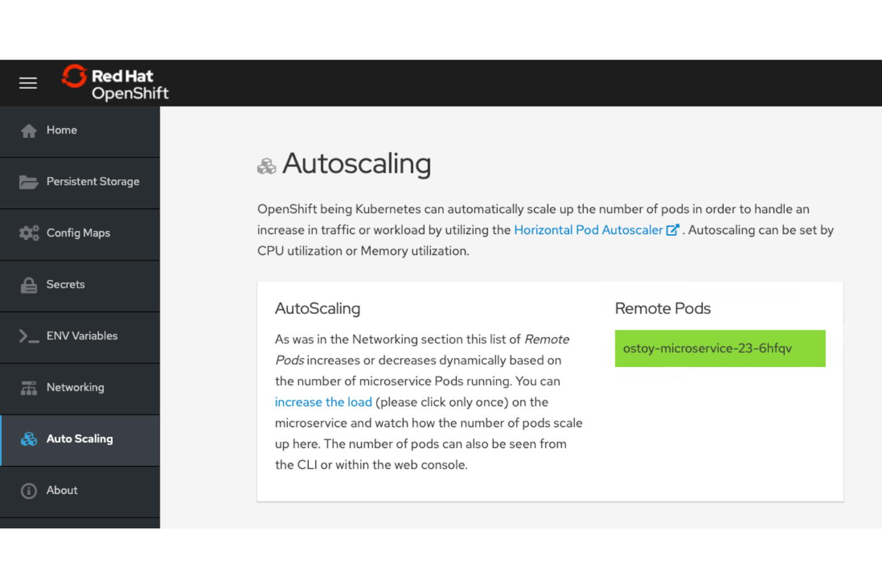Open the hamburger navigation menu
The image size is (882, 588).
[28, 83]
